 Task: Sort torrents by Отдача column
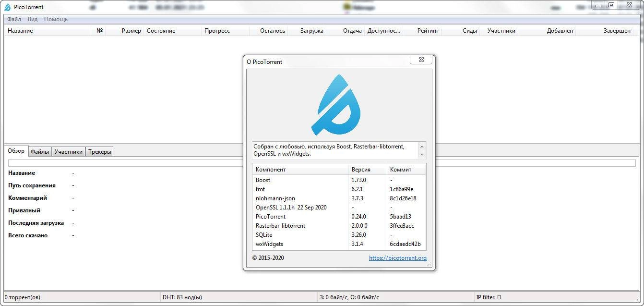tap(345, 31)
